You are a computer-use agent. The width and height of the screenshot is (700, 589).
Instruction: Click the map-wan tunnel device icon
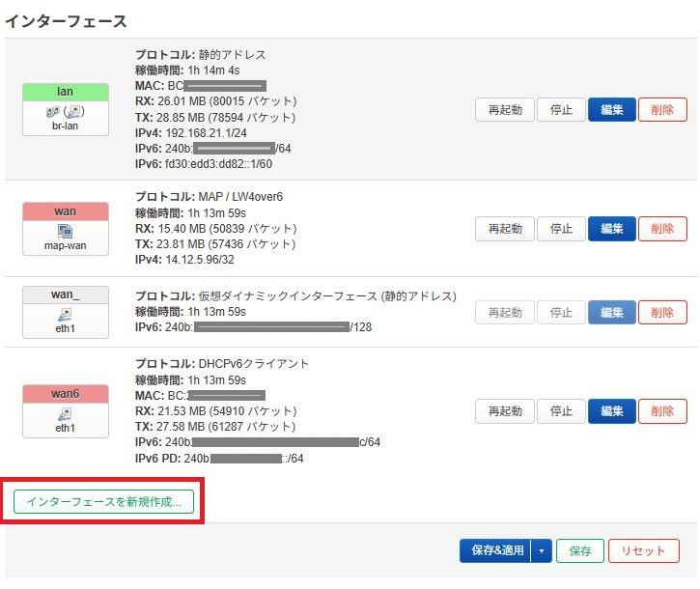[x=65, y=231]
